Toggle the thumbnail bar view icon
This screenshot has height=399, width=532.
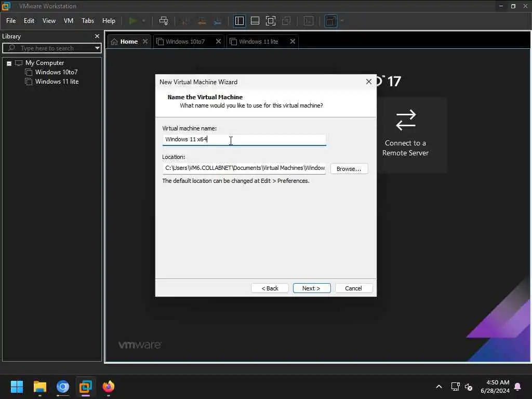[255, 21]
